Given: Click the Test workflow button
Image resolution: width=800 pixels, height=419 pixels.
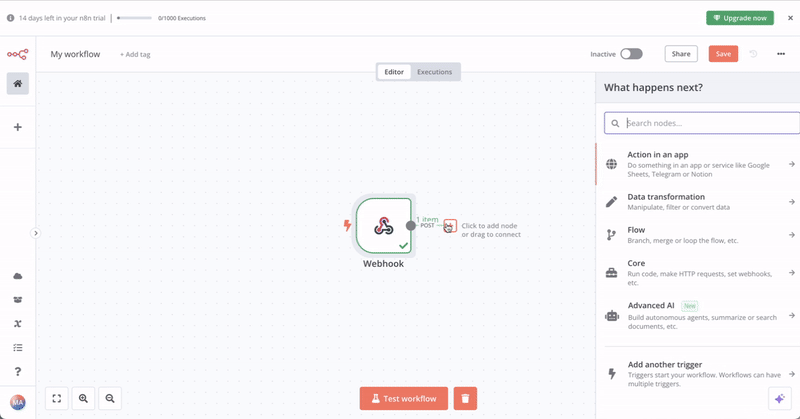Looking at the screenshot, I should [x=404, y=398].
